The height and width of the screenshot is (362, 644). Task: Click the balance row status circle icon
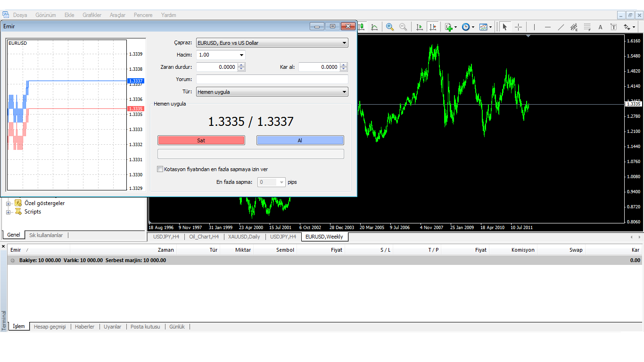click(x=13, y=260)
